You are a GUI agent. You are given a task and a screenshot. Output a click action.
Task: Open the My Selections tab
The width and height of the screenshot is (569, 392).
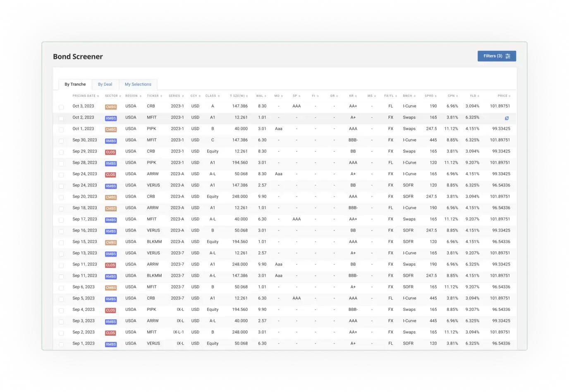138,84
